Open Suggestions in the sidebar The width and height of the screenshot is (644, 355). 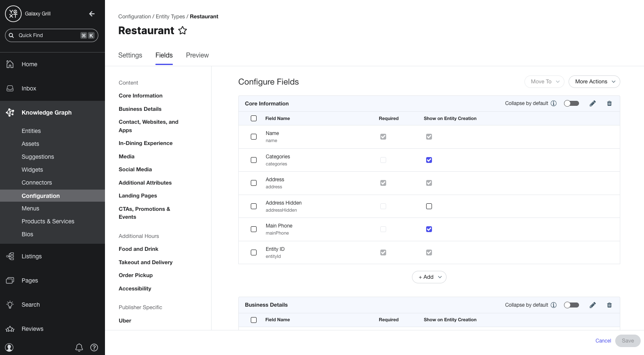pyautogui.click(x=38, y=157)
